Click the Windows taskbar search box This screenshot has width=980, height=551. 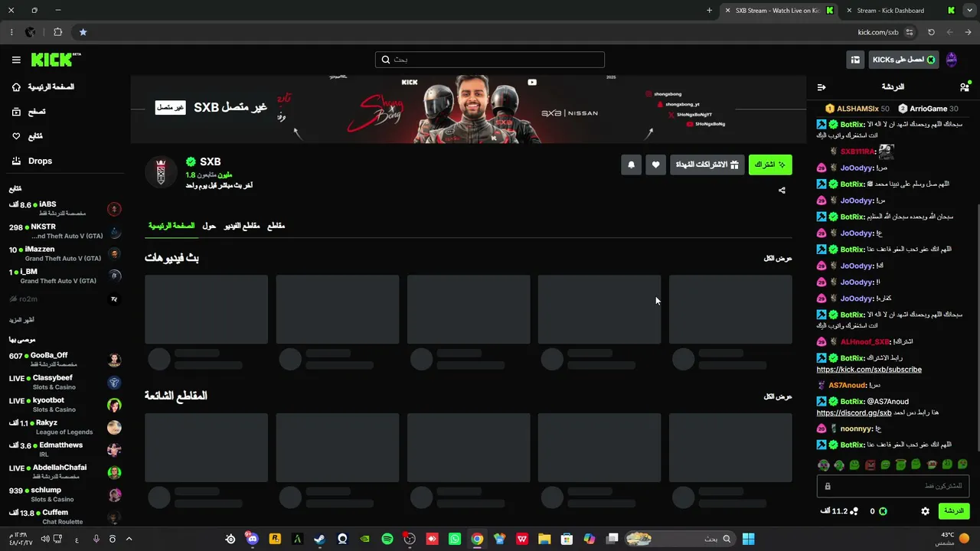tap(680, 539)
